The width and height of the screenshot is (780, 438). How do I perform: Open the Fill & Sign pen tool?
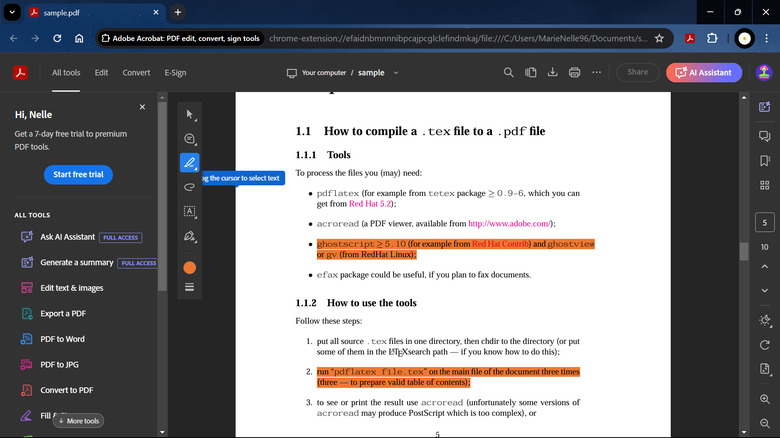click(189, 237)
